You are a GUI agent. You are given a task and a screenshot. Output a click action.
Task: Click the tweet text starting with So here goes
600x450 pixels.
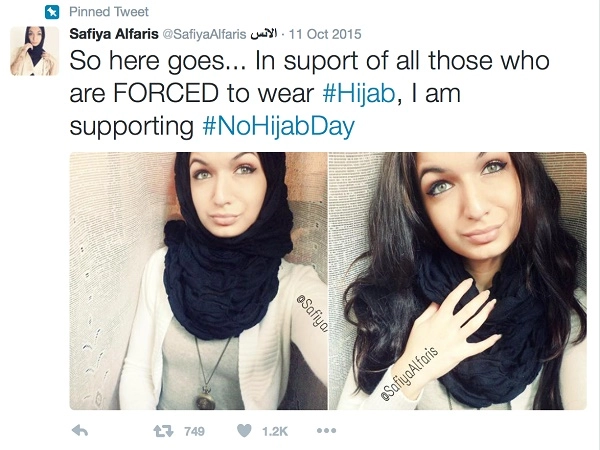tap(309, 93)
